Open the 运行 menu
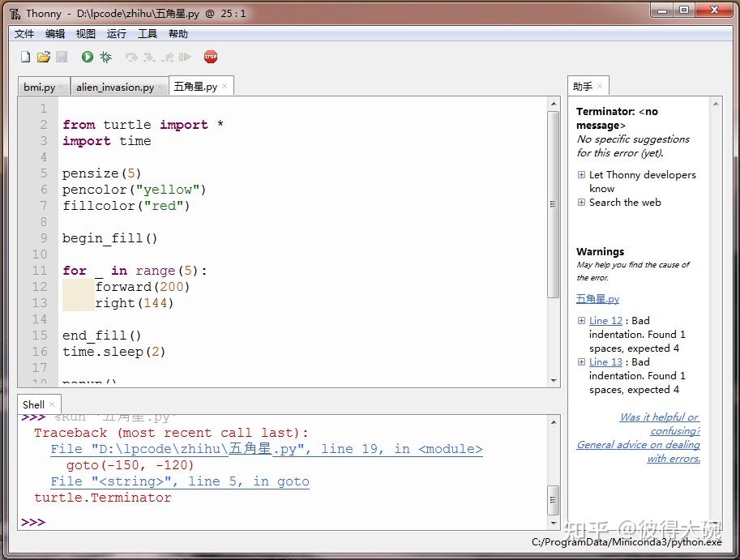Screen dimensions: 740x560 point(116,33)
